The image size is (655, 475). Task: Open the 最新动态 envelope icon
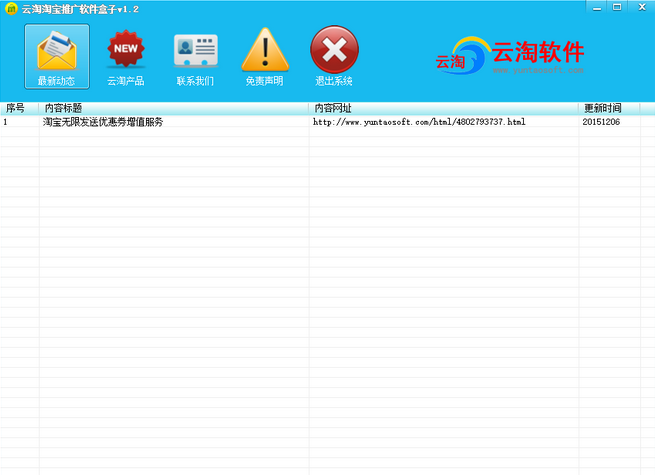[x=57, y=56]
